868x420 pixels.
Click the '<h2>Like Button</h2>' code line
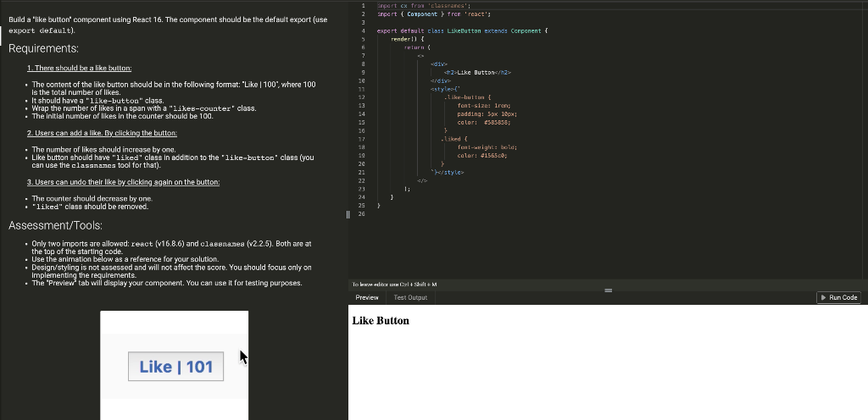(477, 72)
